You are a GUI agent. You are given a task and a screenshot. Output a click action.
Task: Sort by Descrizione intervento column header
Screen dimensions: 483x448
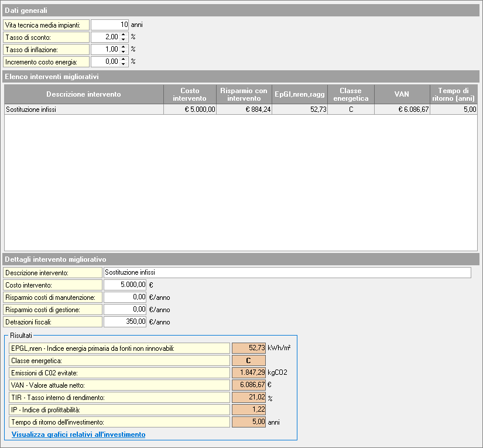(x=84, y=94)
